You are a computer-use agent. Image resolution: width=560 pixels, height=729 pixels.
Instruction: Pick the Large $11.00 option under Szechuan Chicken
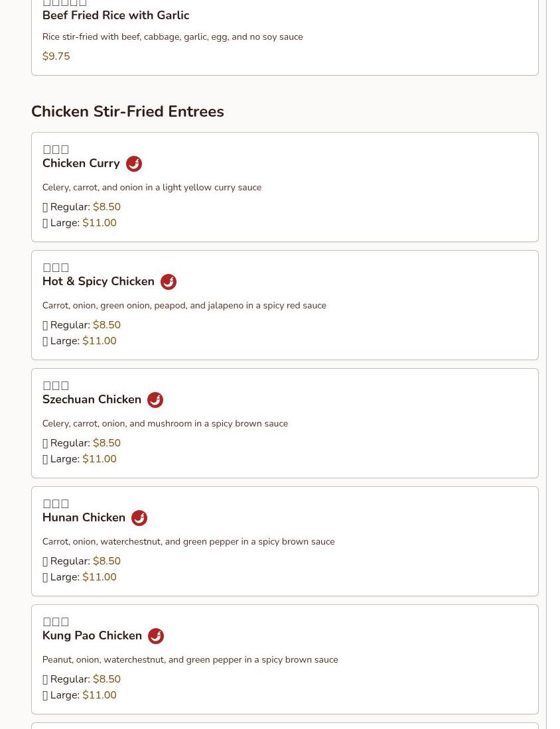click(x=99, y=459)
